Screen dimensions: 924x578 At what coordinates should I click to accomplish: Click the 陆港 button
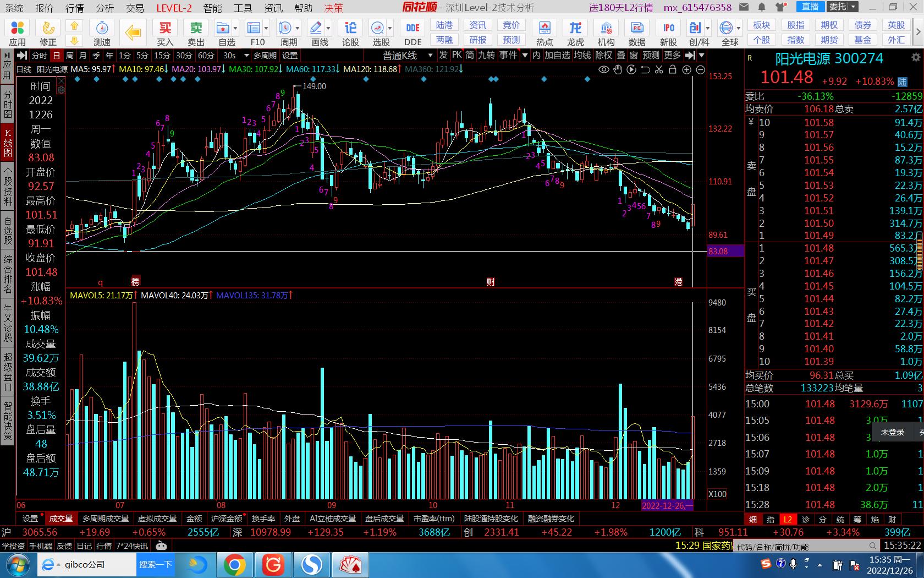[x=444, y=25]
